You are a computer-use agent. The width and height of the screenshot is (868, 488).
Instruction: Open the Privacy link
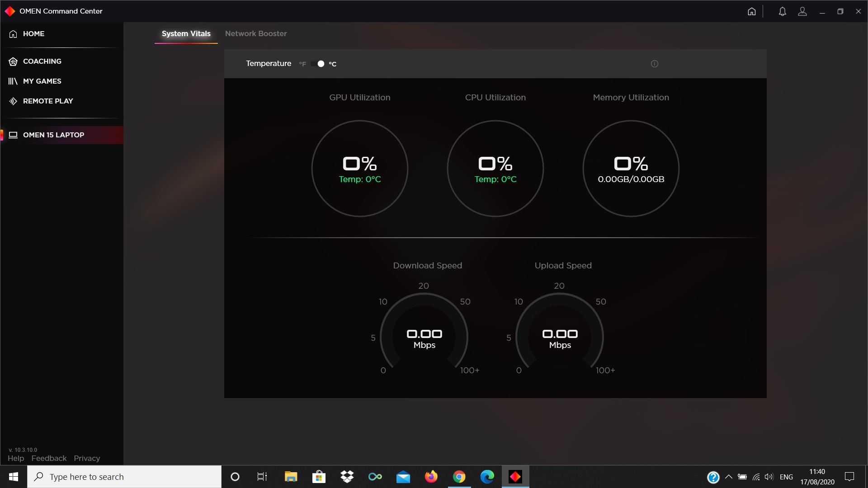tap(87, 458)
